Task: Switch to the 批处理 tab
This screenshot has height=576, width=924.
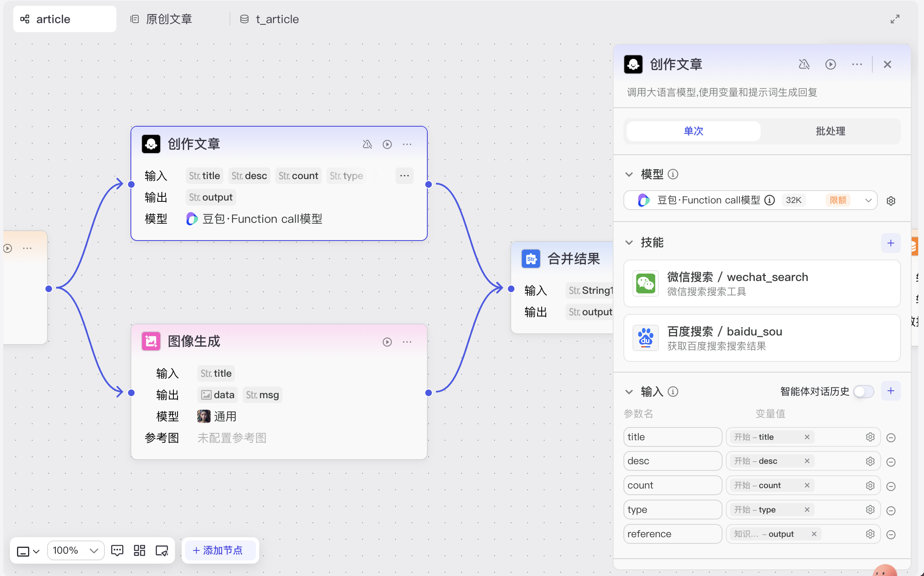Action: coord(830,131)
